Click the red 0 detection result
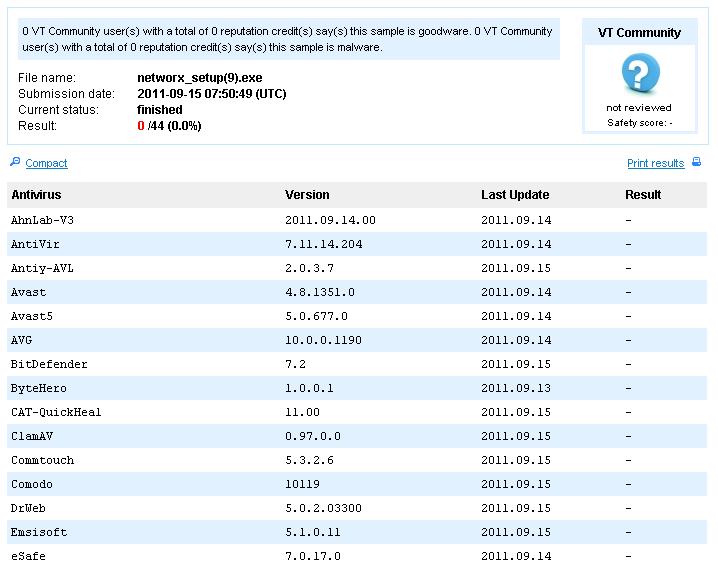Viewport: 718px width, 568px height. (x=141, y=126)
